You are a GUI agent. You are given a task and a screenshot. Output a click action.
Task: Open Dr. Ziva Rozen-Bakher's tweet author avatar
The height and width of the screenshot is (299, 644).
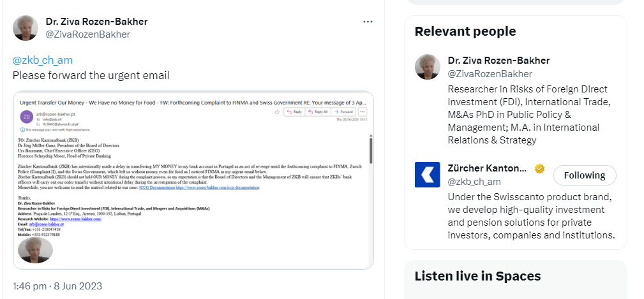coord(26,28)
